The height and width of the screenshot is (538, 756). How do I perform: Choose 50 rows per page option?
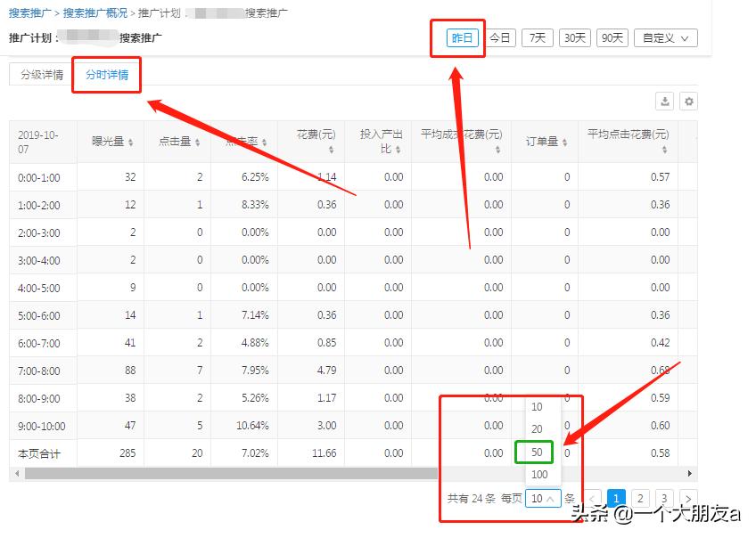point(537,452)
